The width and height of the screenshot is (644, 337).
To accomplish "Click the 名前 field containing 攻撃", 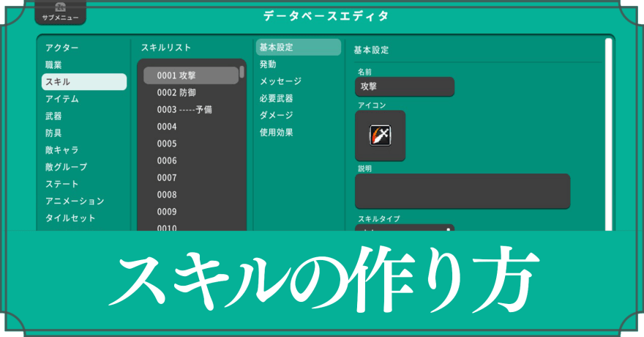I will coord(405,86).
